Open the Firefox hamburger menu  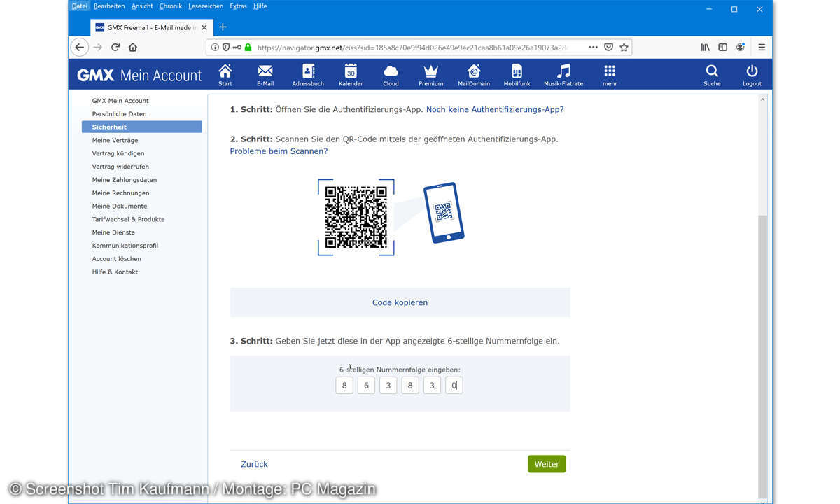point(762,48)
